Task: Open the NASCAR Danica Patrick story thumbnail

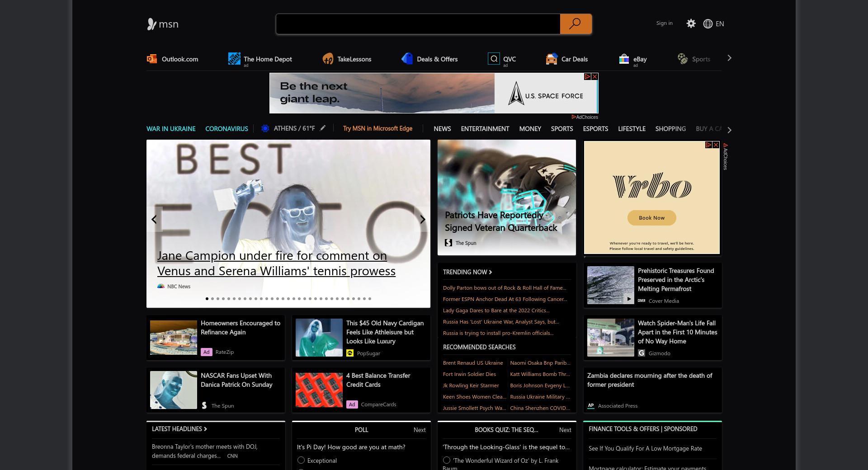Action: 174,390
